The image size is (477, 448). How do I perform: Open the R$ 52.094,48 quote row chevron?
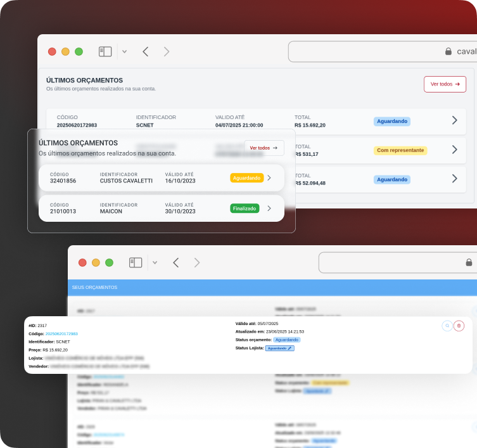(x=454, y=179)
